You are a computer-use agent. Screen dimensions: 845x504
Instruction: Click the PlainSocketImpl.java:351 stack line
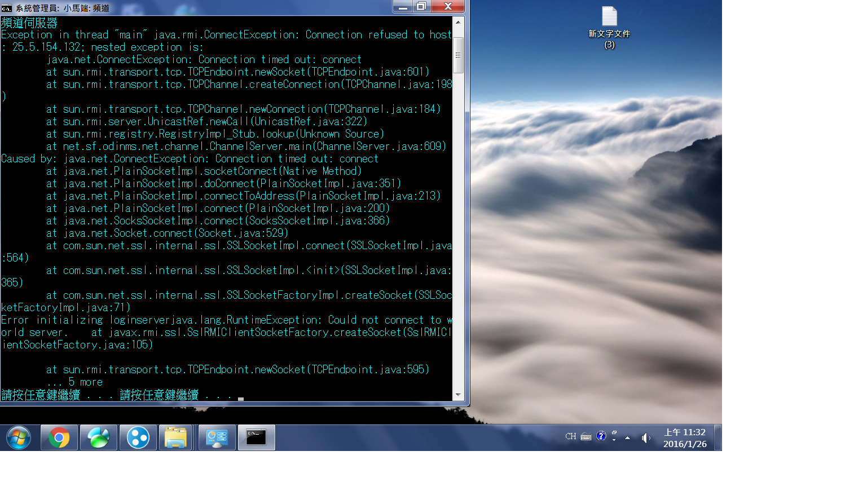coord(224,184)
